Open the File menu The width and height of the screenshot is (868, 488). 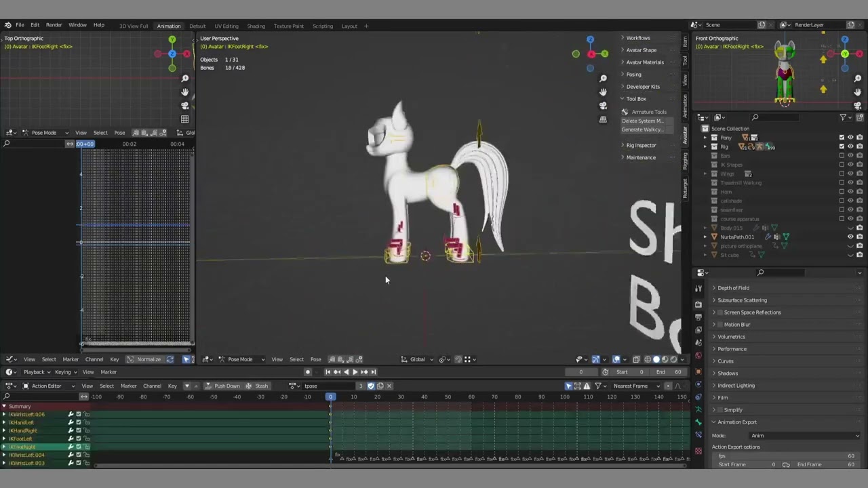click(20, 25)
